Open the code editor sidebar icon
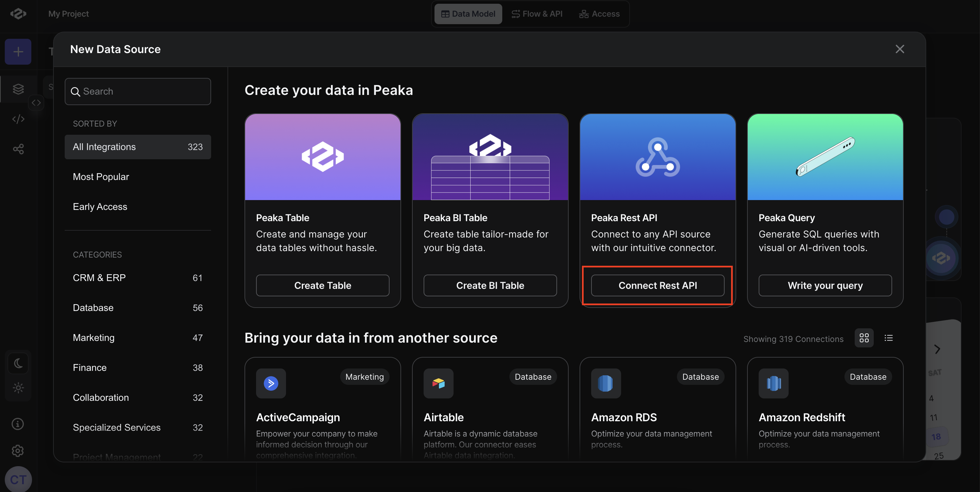Viewport: 980px width, 492px height. (18, 119)
